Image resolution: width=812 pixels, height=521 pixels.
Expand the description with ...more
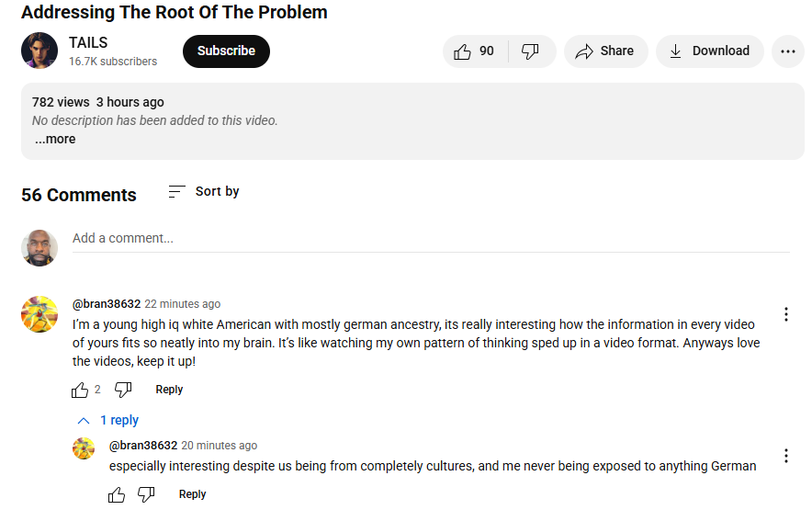coord(55,140)
